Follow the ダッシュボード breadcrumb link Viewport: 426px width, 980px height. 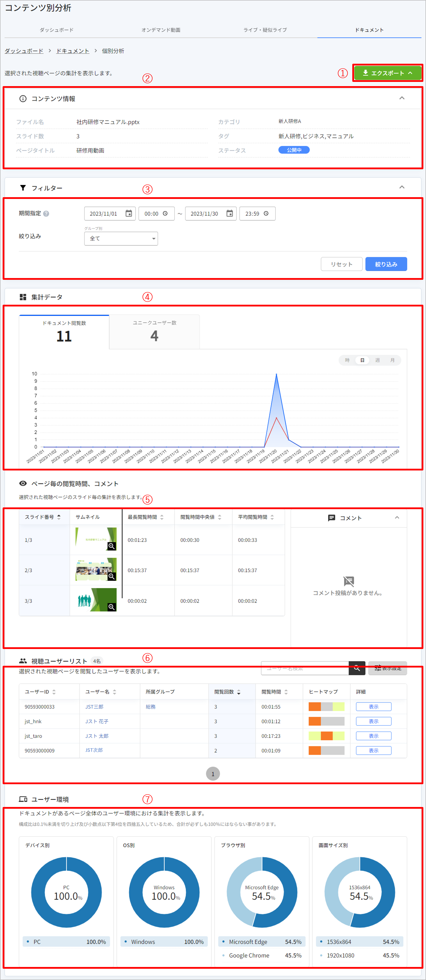(x=24, y=51)
